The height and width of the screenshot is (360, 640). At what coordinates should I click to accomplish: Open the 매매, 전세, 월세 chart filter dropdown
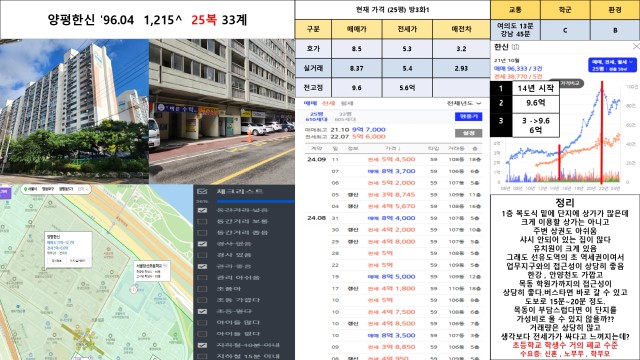click(612, 65)
